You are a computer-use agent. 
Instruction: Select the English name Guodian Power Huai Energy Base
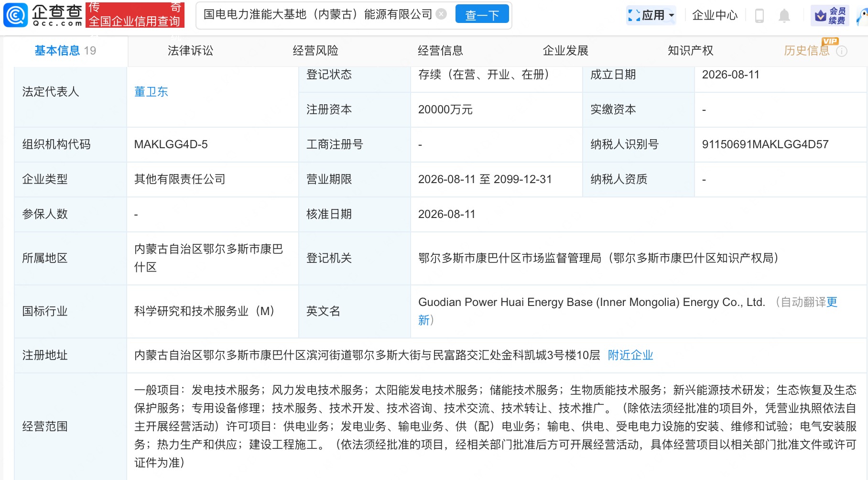pos(592,302)
